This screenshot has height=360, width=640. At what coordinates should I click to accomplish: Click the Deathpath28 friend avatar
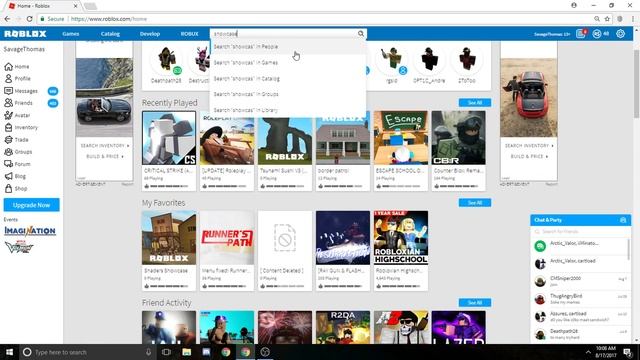point(166,60)
